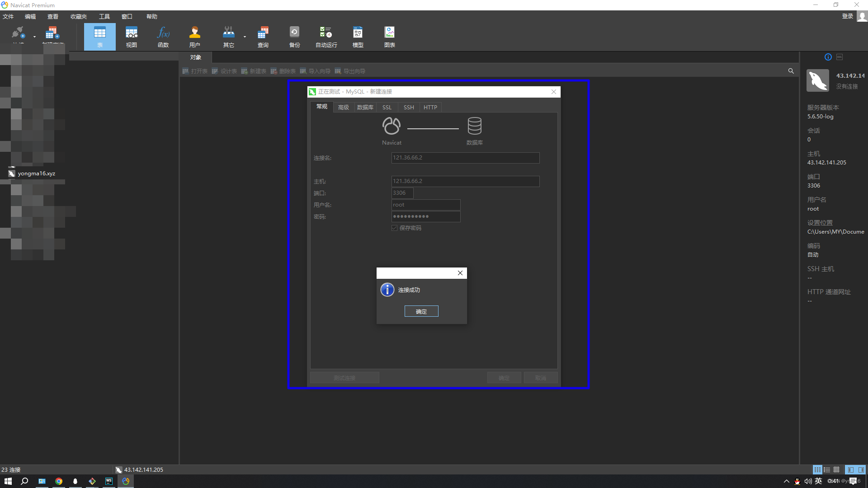Click 导入向导 in object toolbar
Viewport: 868px width, 488px height.
pos(315,71)
